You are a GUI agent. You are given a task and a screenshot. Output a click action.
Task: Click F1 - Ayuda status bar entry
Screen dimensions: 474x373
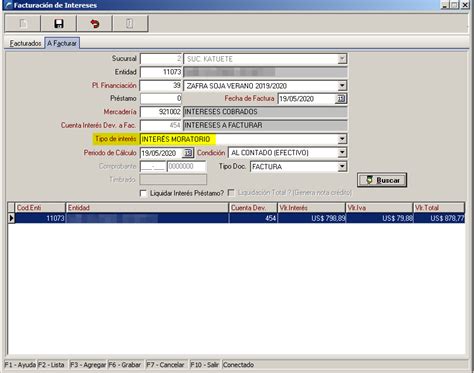tap(20, 365)
